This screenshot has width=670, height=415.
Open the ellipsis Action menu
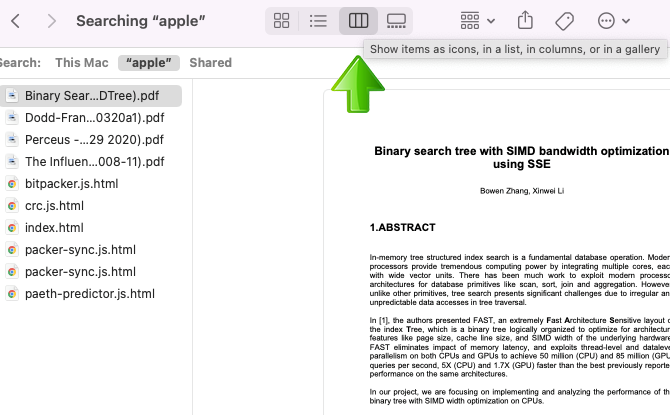pos(614,21)
